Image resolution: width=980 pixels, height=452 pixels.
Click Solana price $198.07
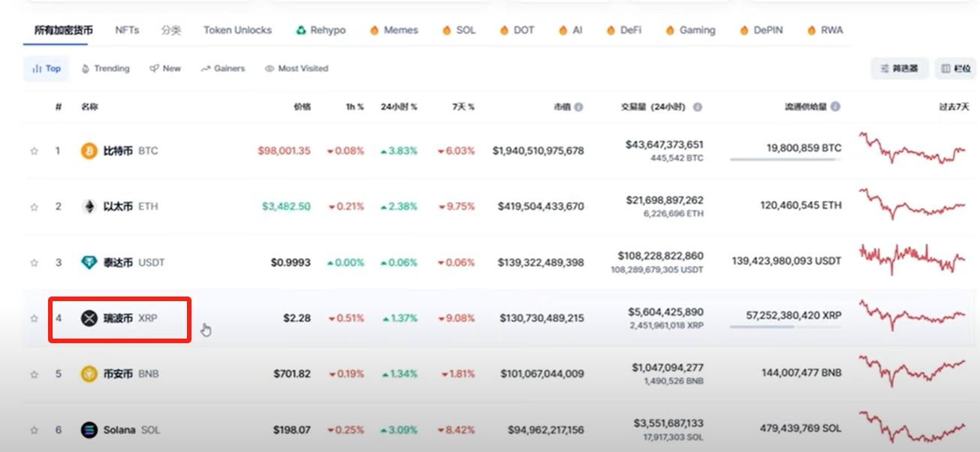(291, 430)
